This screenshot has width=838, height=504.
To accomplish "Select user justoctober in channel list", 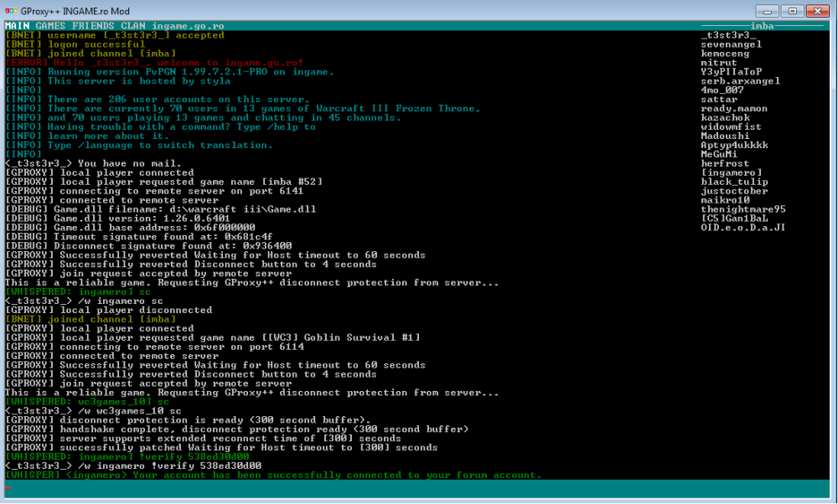I will tap(735, 191).
